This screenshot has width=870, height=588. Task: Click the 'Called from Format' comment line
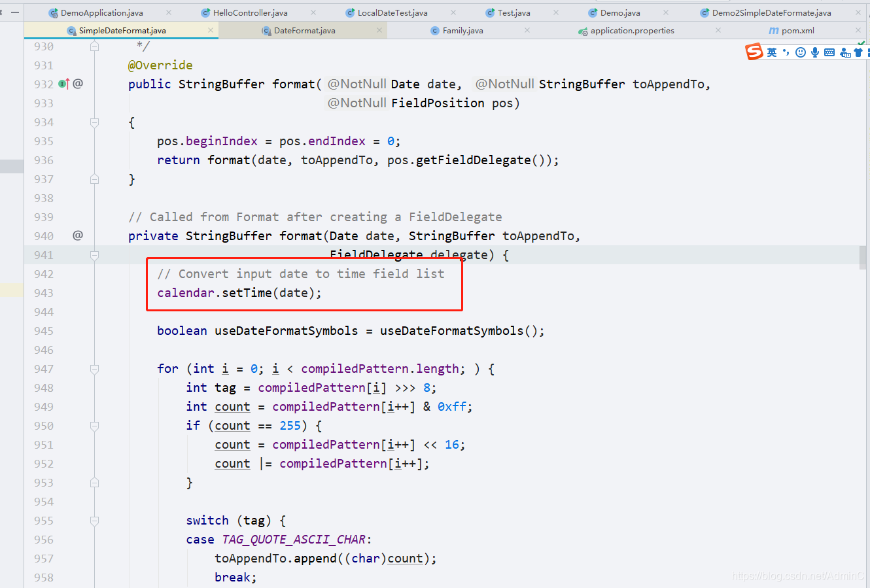pyautogui.click(x=315, y=216)
